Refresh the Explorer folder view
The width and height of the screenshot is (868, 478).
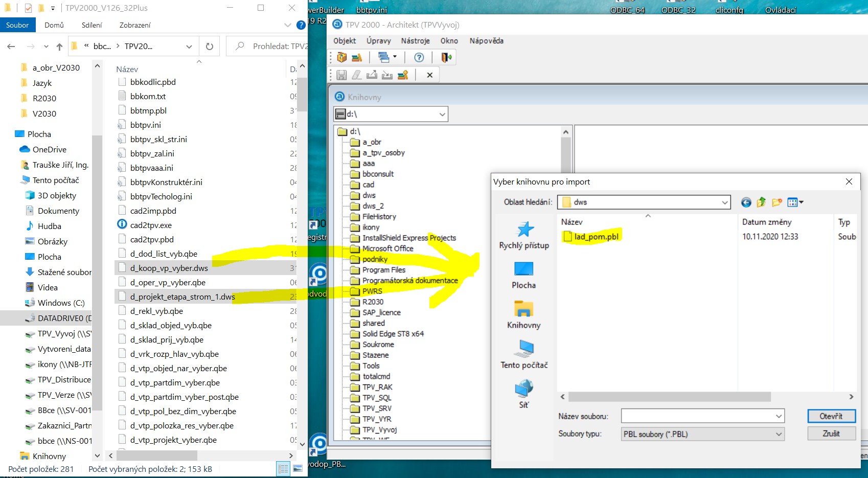[209, 47]
